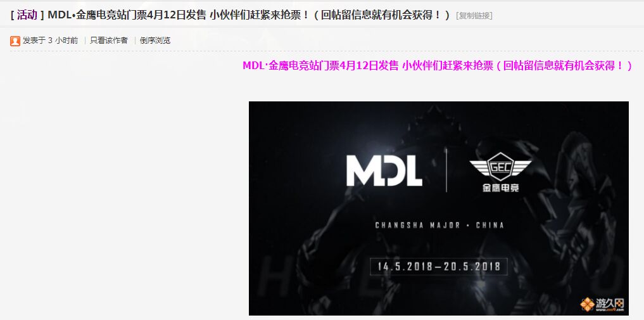Open the MDL event banner image
The image size is (644, 320).
[x=439, y=208]
